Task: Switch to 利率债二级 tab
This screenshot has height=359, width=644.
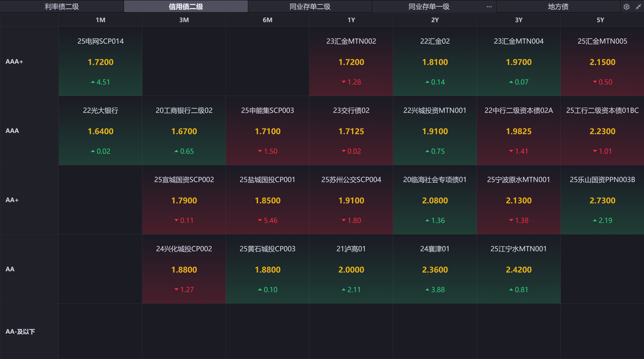Action: pyautogui.click(x=62, y=7)
